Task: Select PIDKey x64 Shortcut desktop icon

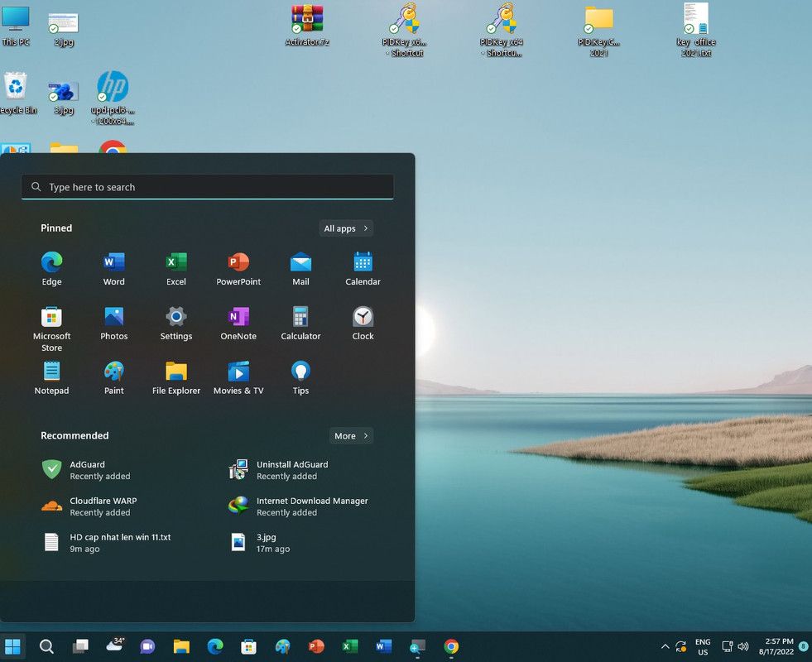Action: click(x=502, y=30)
